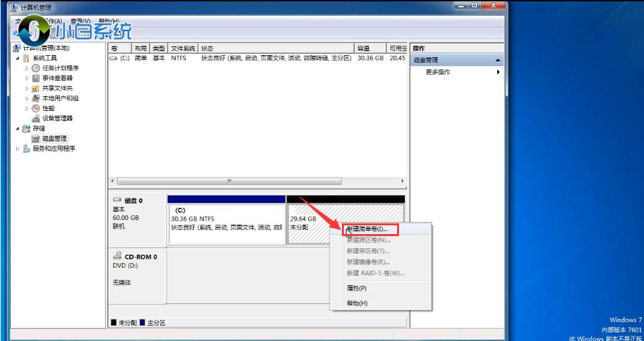
Task: Click the black 未分配 legend swatch
Action: (114, 323)
